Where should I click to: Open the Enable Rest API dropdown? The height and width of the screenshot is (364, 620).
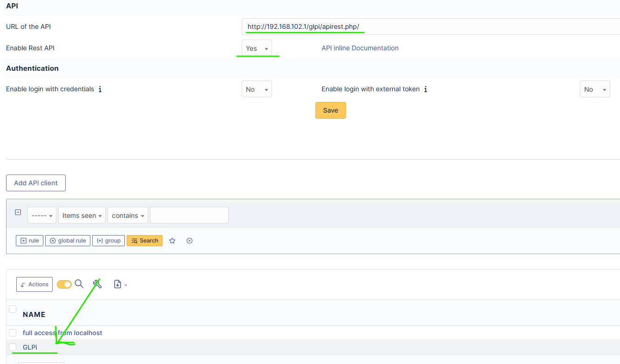tap(257, 48)
